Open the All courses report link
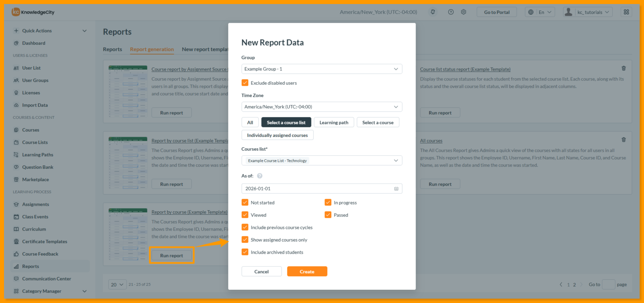The image size is (644, 303). coord(431,141)
